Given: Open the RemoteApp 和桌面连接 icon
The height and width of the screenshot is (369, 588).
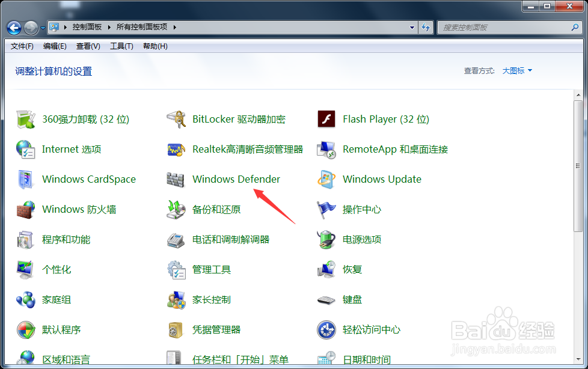Looking at the screenshot, I should (326, 150).
